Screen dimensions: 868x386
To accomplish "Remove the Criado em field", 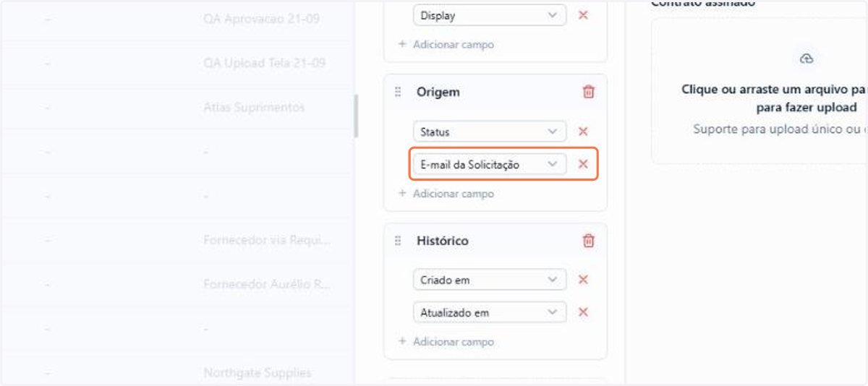I will [583, 280].
